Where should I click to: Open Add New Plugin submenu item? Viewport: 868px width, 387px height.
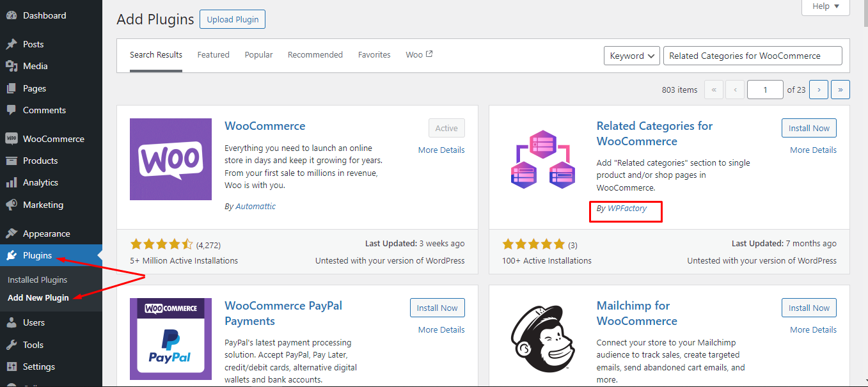click(x=38, y=297)
